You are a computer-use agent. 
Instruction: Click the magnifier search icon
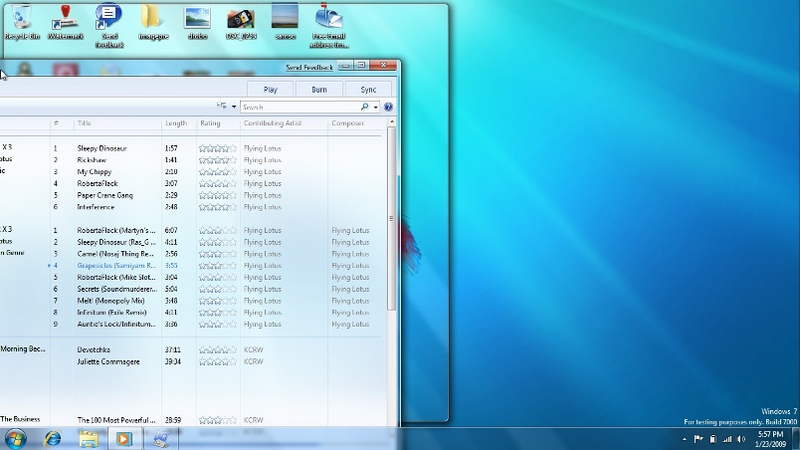[364, 107]
